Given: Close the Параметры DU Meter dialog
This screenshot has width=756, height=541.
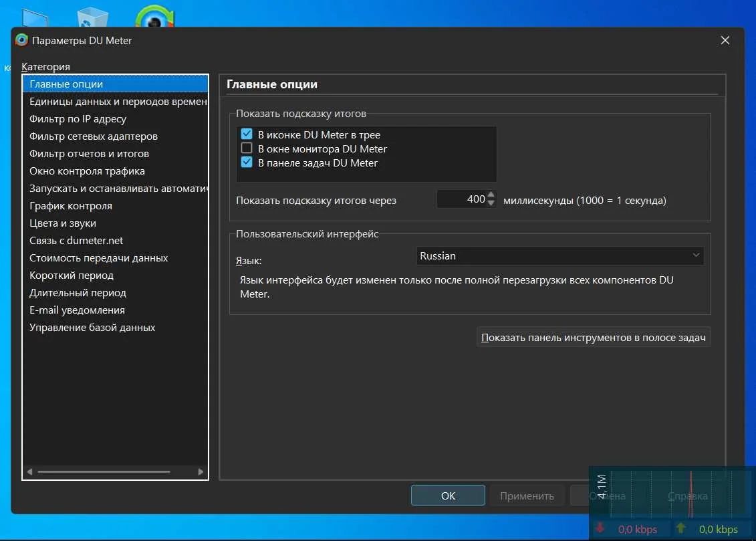Looking at the screenshot, I should tap(725, 40).
